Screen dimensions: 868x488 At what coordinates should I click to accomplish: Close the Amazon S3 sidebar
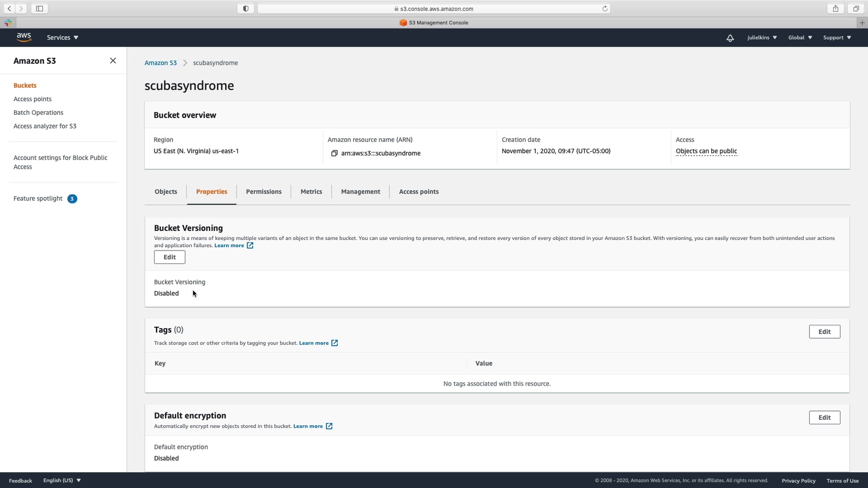pyautogui.click(x=113, y=61)
